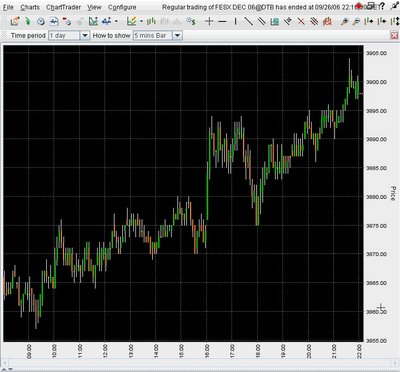The width and height of the screenshot is (400, 372).
Task: Select the crosshair drawing tool
Action: click(209, 22)
